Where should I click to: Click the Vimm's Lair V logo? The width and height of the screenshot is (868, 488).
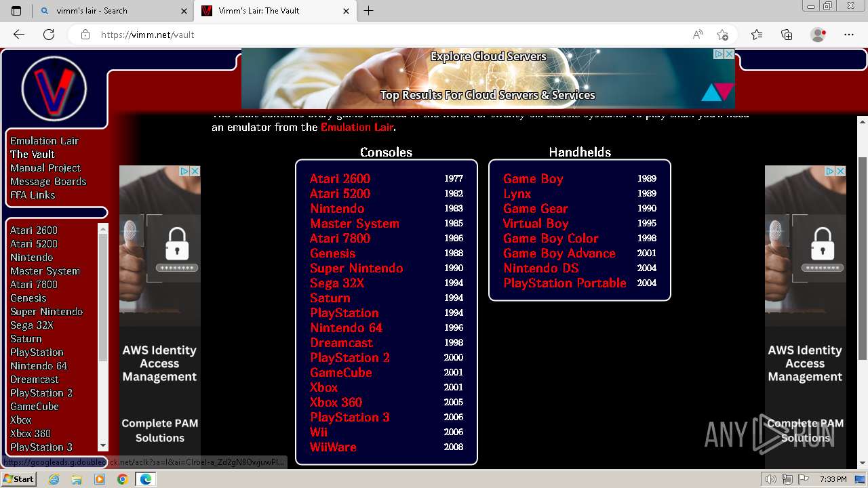pos(54,89)
